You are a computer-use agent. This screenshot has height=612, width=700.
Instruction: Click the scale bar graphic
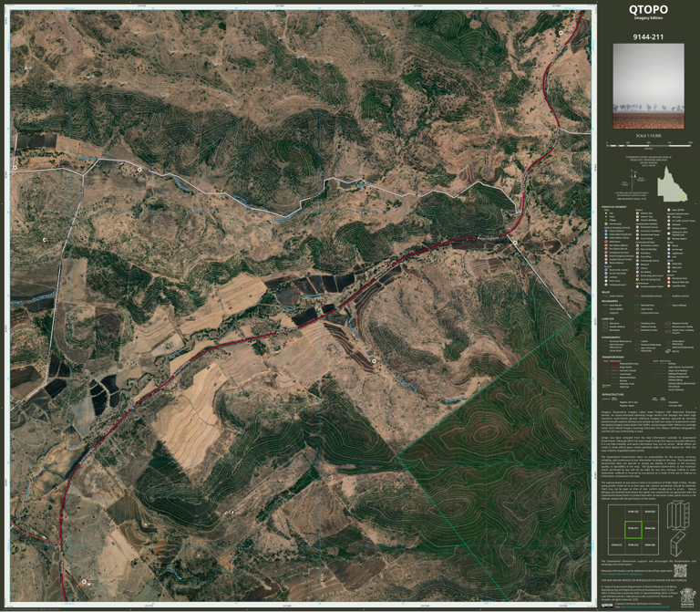click(648, 145)
